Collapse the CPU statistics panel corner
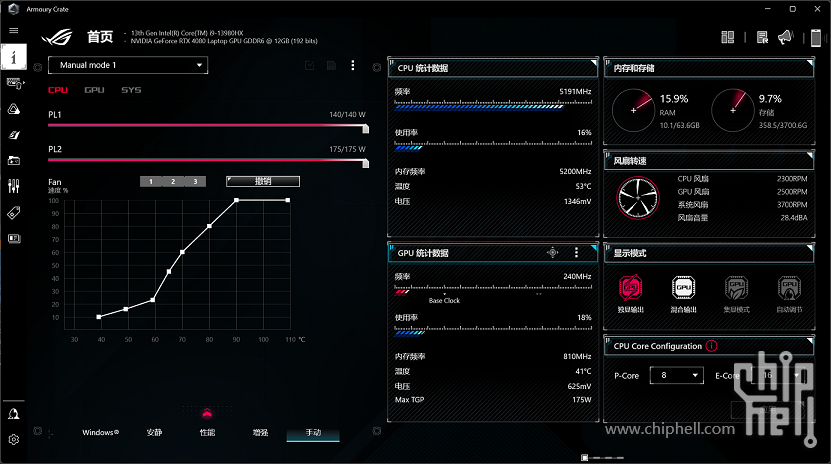831x464 pixels. [594, 63]
